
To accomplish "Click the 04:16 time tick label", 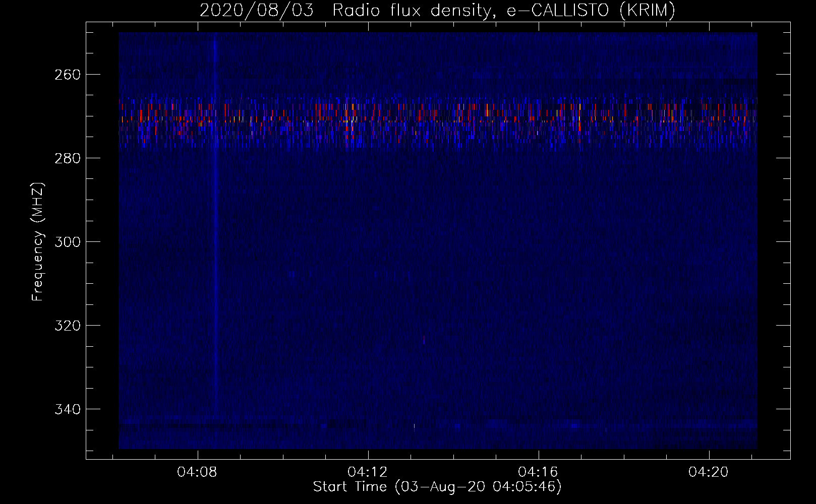I will [x=538, y=472].
